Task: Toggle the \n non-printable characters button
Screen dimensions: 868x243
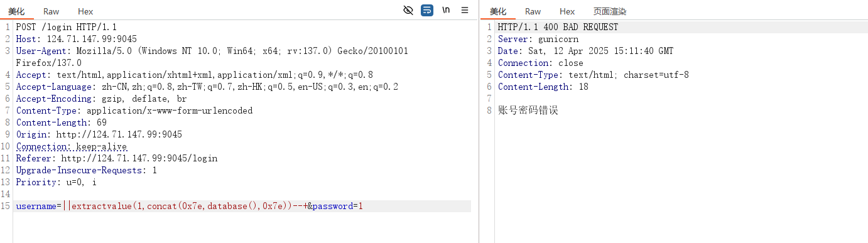Action: pos(446,10)
